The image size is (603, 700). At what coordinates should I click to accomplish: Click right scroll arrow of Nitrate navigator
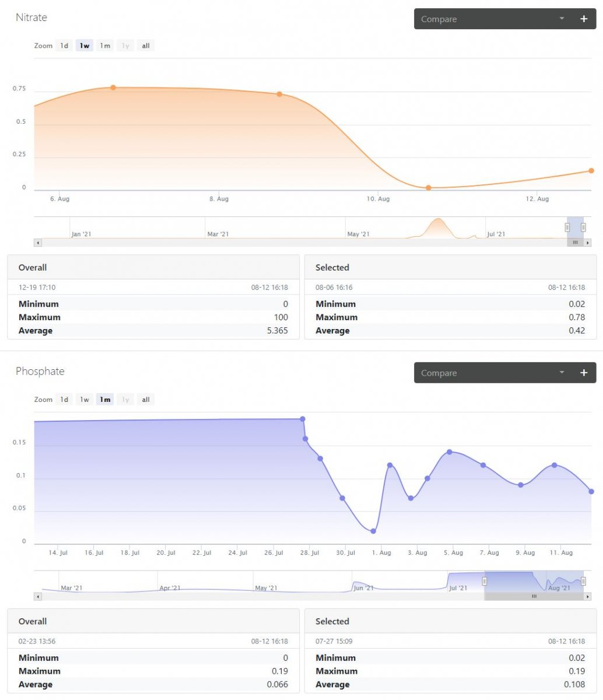pyautogui.click(x=587, y=242)
